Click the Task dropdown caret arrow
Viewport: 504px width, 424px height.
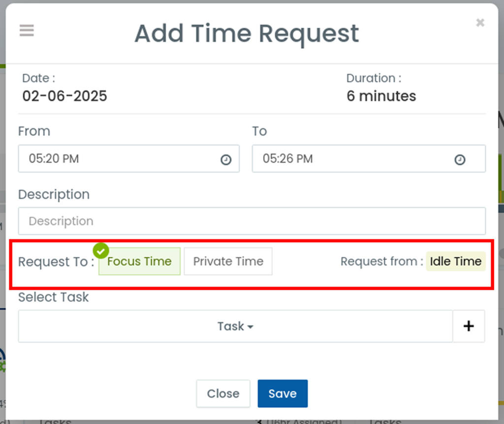click(x=251, y=327)
